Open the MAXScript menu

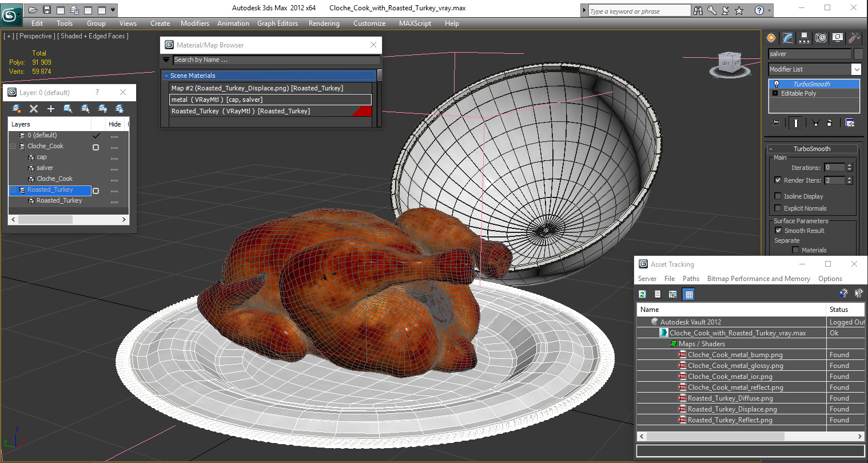(415, 23)
